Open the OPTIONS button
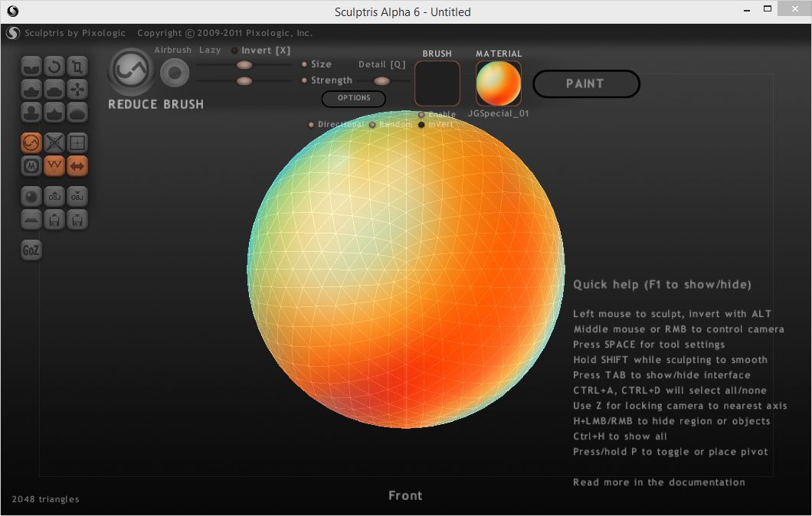 tap(353, 98)
